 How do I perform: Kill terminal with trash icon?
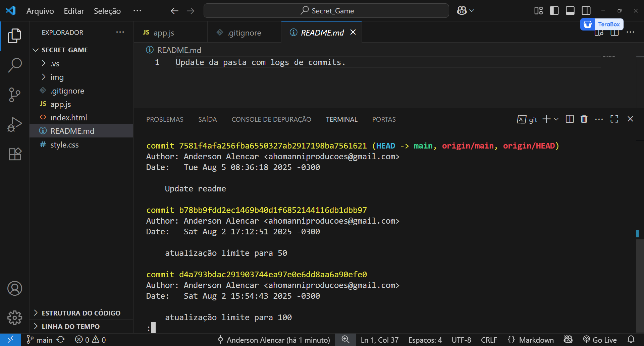pyautogui.click(x=584, y=119)
